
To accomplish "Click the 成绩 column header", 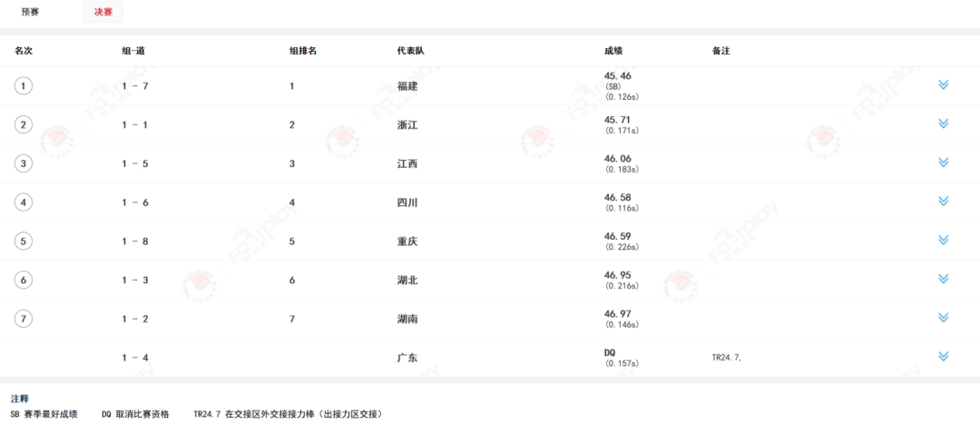I will (x=613, y=51).
